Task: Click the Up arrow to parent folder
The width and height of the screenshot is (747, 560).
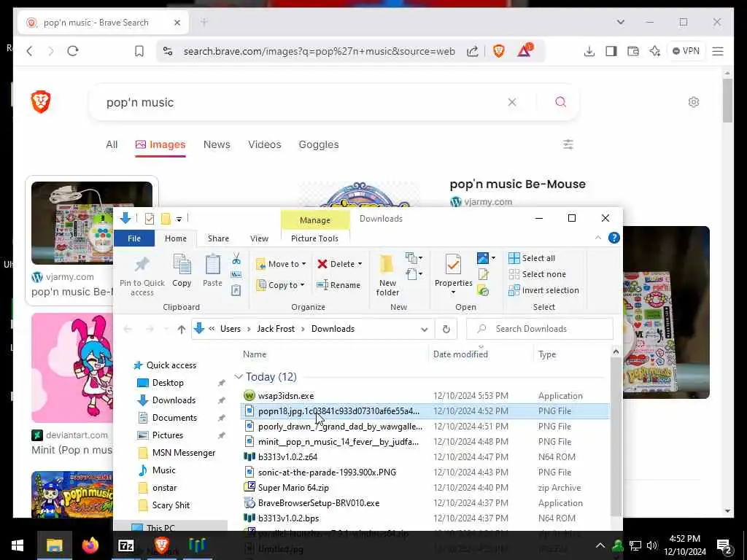Action: point(182,329)
